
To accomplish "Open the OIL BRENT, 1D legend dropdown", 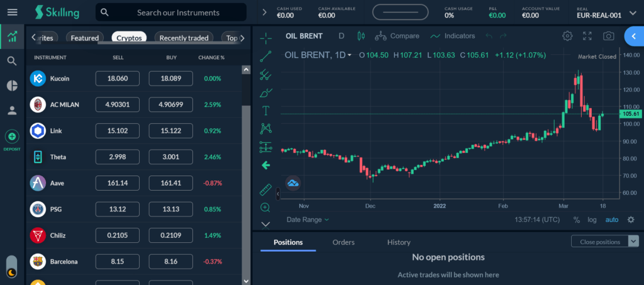I will coord(318,55).
